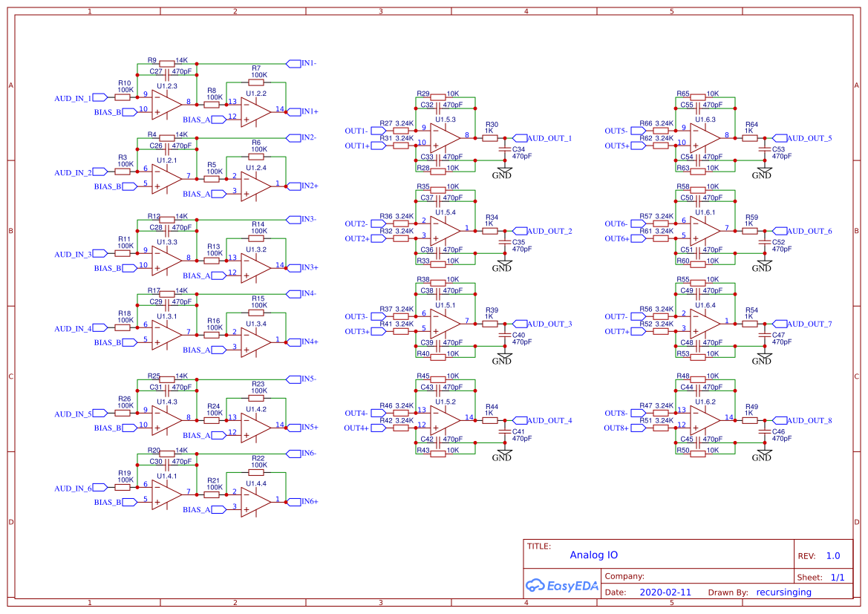This screenshot has height=614, width=868.
Task: Click the revision value 1.0
Action: click(834, 555)
